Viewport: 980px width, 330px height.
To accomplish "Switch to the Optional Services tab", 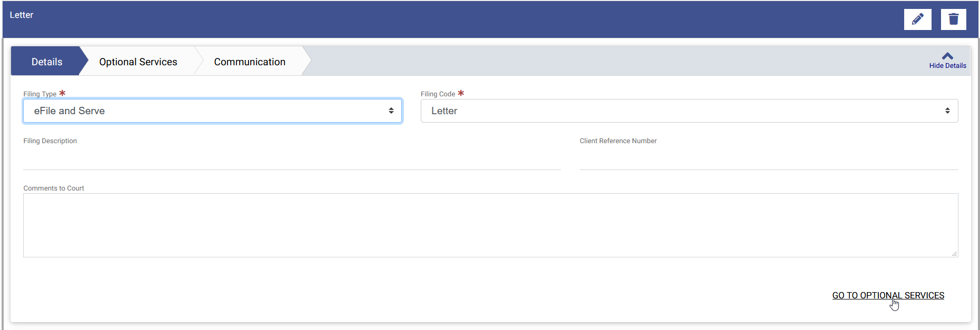I will (x=138, y=62).
